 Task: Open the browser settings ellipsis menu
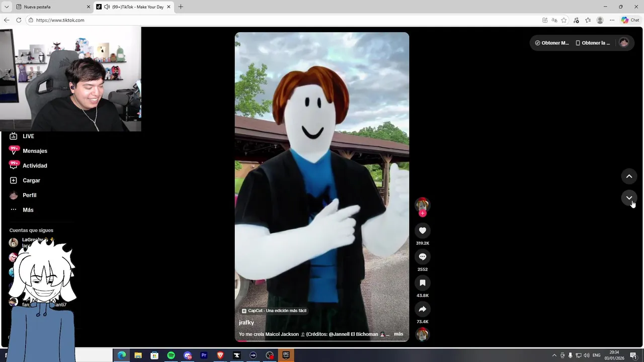tap(612, 20)
